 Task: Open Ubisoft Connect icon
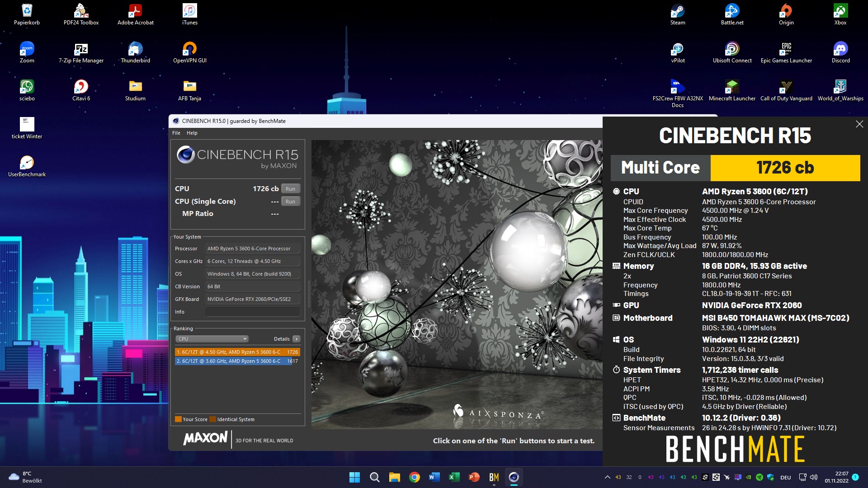pos(732,52)
